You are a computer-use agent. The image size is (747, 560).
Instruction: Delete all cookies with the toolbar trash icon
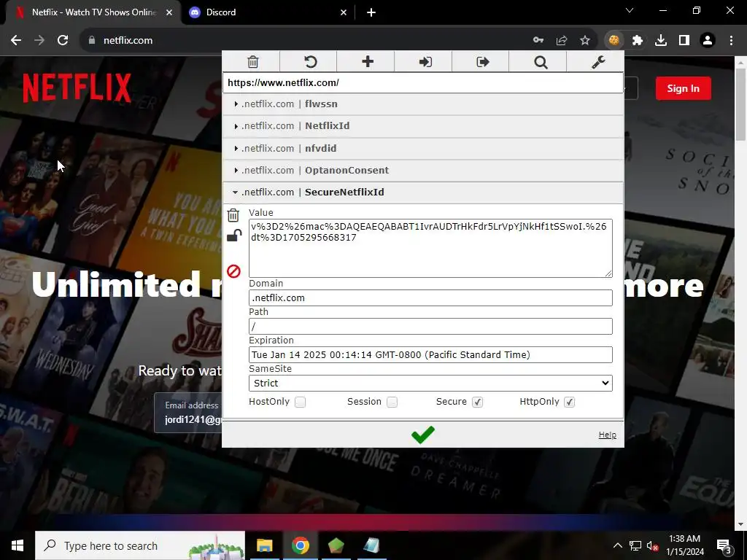click(x=252, y=62)
